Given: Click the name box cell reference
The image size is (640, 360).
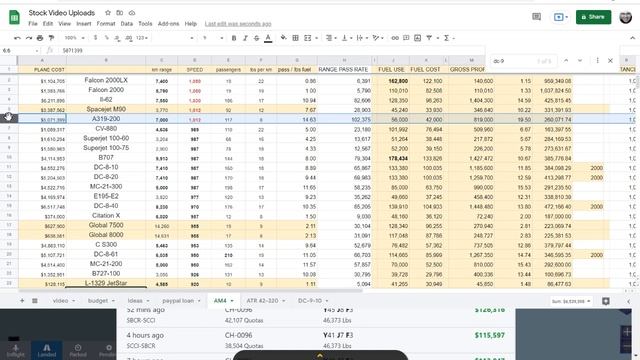Looking at the screenshot, I should tap(20, 51).
